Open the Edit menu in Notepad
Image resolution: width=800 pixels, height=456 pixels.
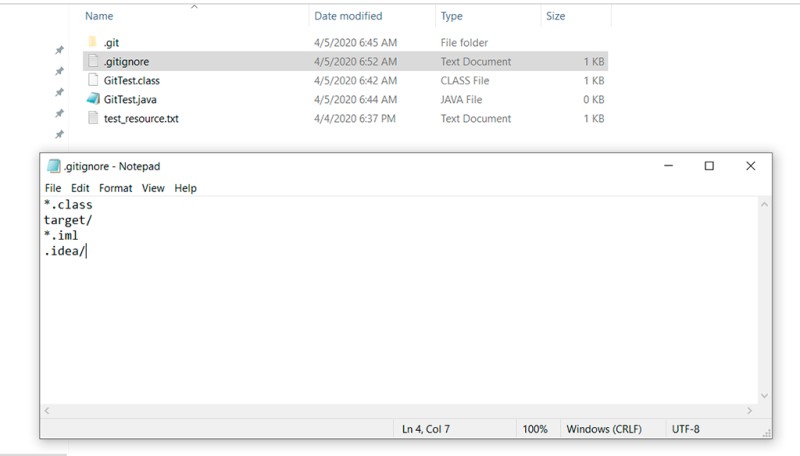pos(80,188)
